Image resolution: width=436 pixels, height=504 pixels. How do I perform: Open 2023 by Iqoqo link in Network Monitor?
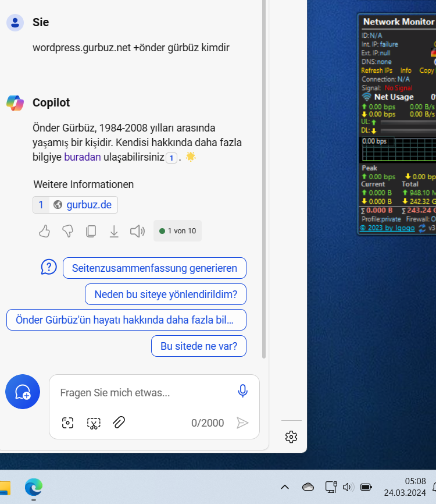(x=387, y=228)
